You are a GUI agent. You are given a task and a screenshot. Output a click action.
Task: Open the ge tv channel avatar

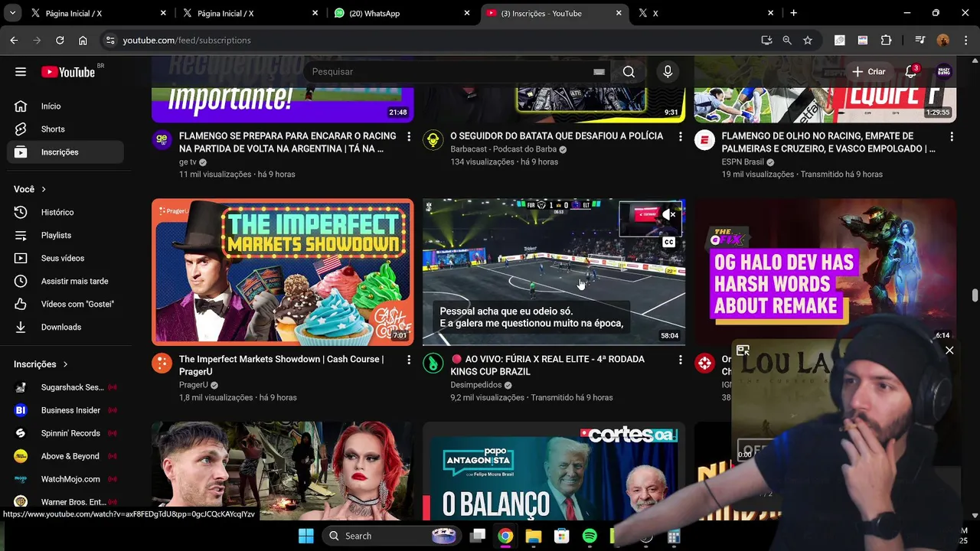[x=162, y=139]
